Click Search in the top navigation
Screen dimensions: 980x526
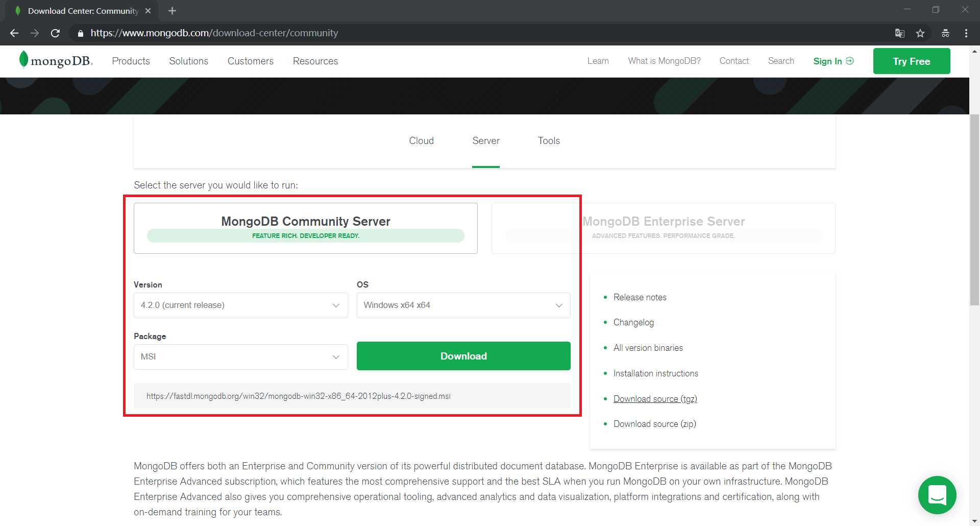pyautogui.click(x=781, y=61)
